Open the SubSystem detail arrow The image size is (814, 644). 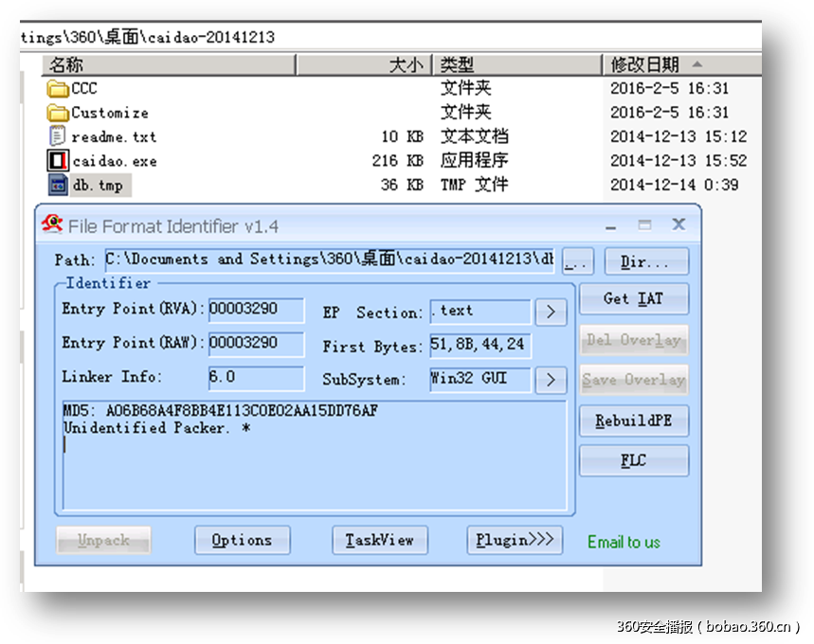(549, 380)
